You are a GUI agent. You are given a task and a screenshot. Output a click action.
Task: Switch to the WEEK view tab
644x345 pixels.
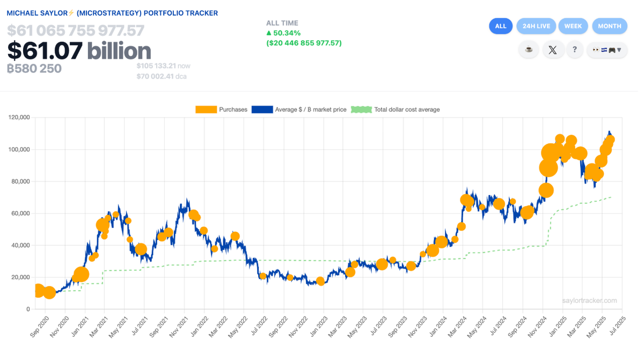[x=573, y=26]
